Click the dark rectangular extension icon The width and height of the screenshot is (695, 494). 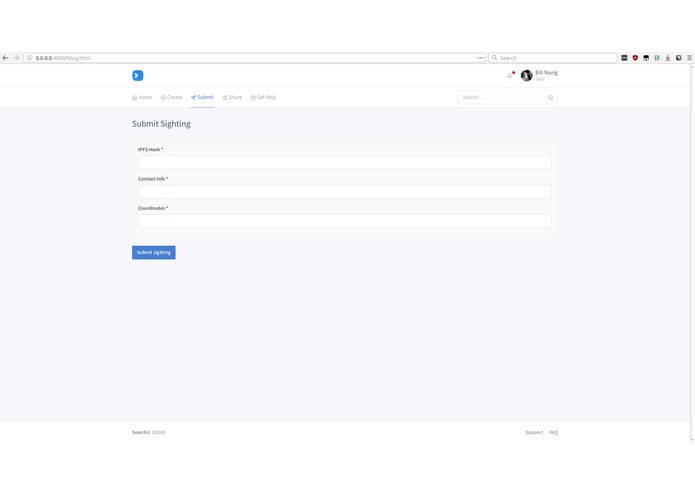click(x=624, y=58)
